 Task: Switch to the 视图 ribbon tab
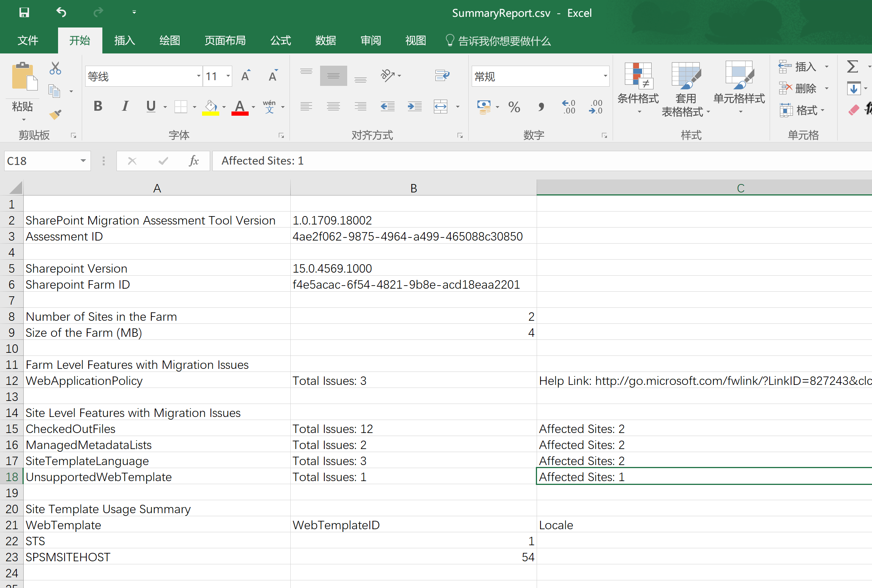pos(416,40)
